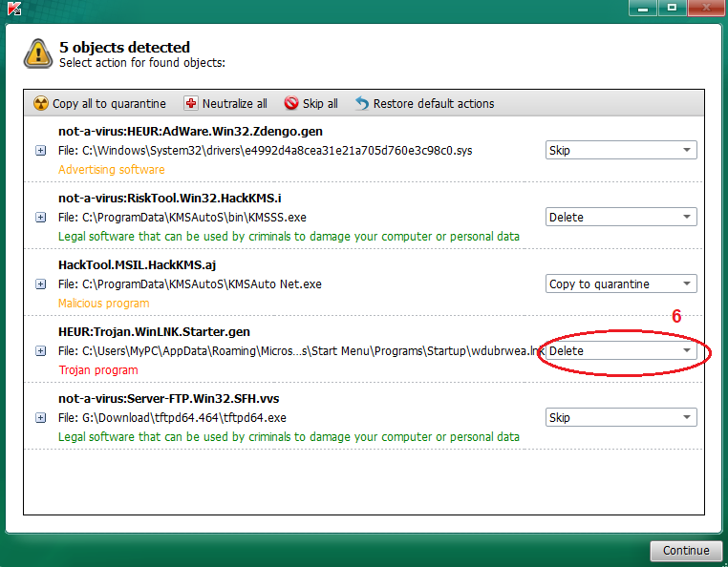Expand the Trojan.WinLNK.Starter.gen entry details
This screenshot has height=567, width=728.
(x=40, y=350)
